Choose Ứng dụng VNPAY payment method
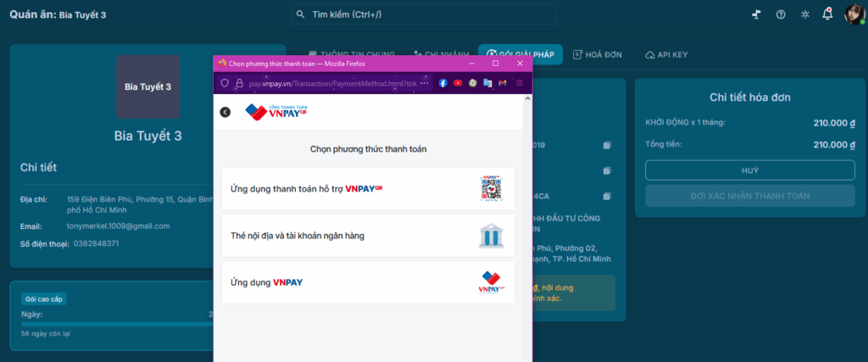 (368, 282)
